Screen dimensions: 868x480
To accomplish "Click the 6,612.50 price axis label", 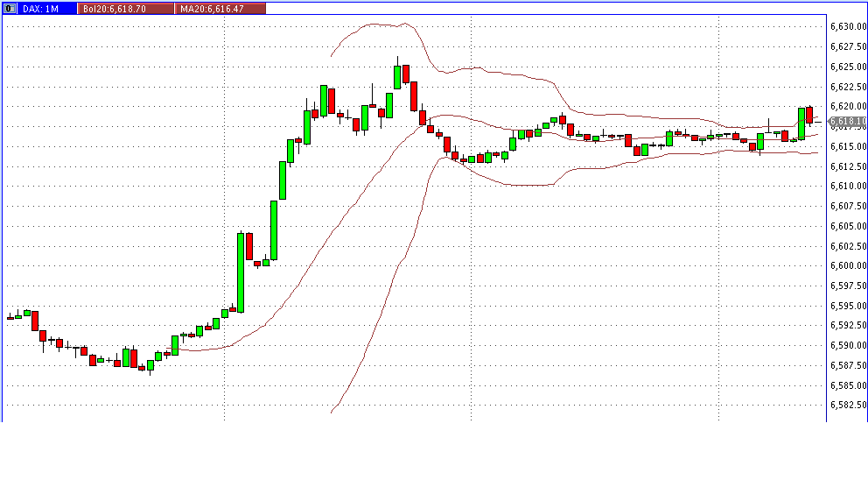I will (x=848, y=166).
